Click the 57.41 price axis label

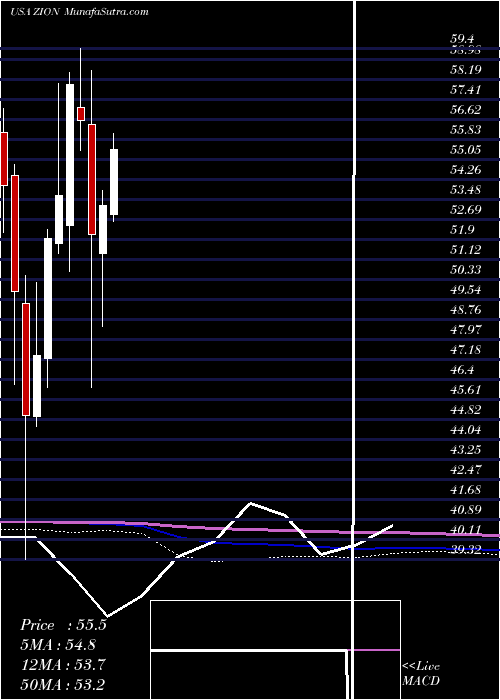(466, 90)
